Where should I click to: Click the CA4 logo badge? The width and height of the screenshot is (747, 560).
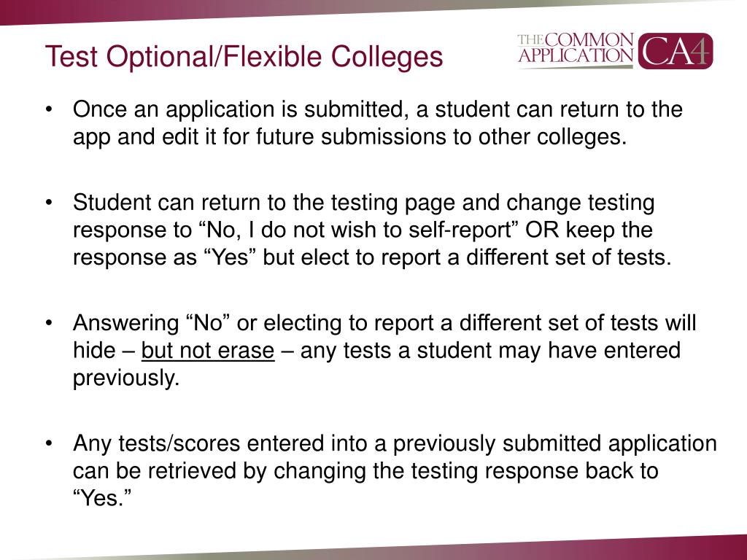pos(676,51)
